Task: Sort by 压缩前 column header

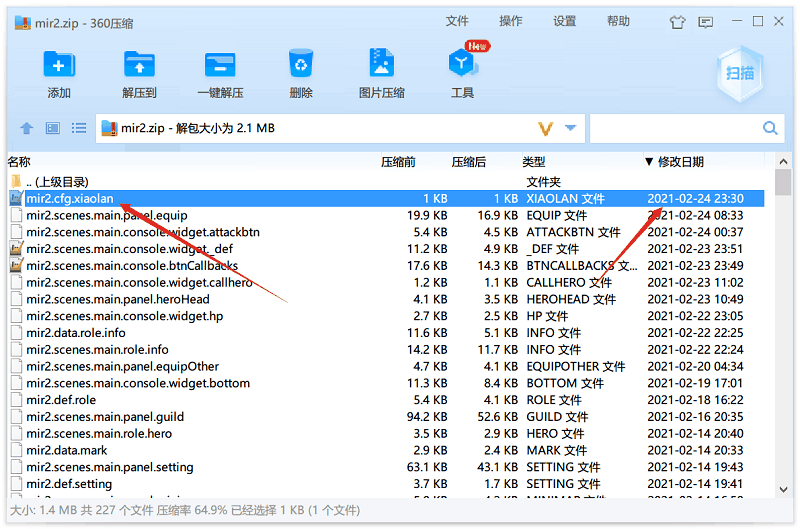Action: click(398, 162)
